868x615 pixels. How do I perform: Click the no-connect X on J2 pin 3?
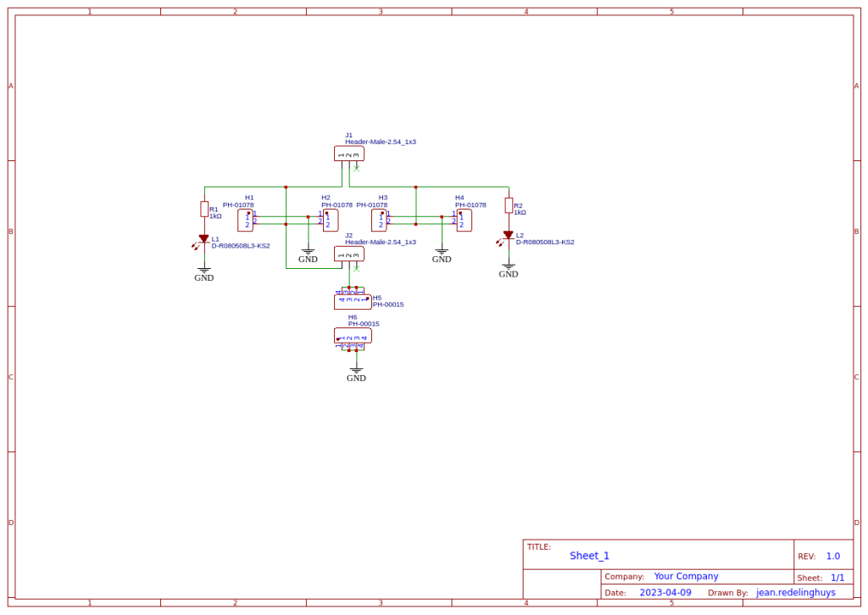[357, 269]
